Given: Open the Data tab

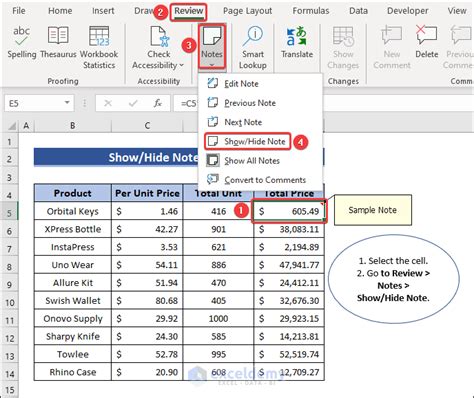Looking at the screenshot, I should pos(358,11).
